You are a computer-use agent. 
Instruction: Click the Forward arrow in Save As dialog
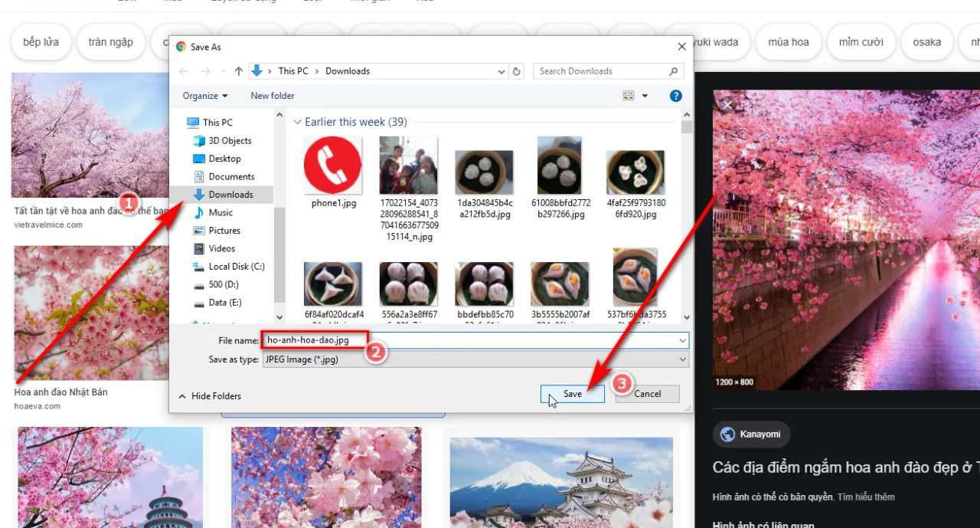pyautogui.click(x=204, y=71)
